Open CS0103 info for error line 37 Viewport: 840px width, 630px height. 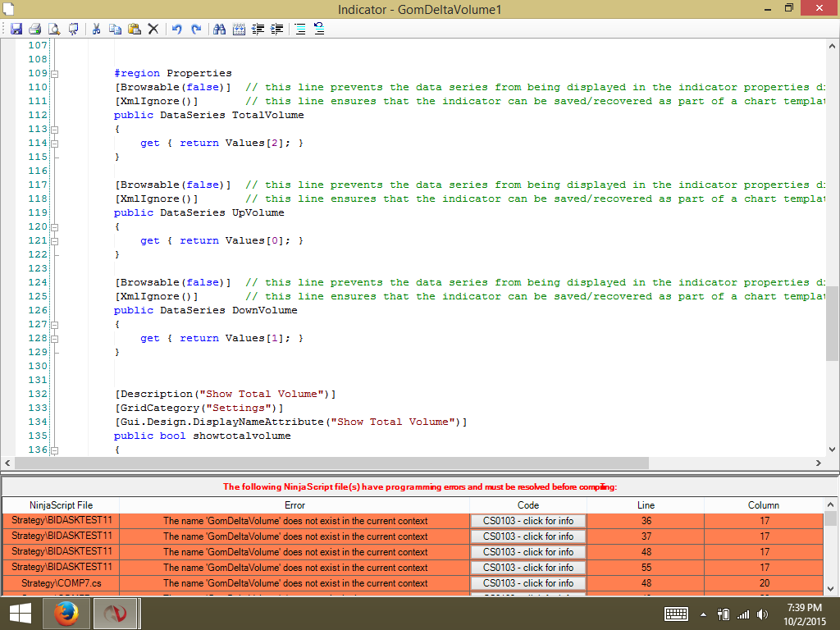coord(528,536)
